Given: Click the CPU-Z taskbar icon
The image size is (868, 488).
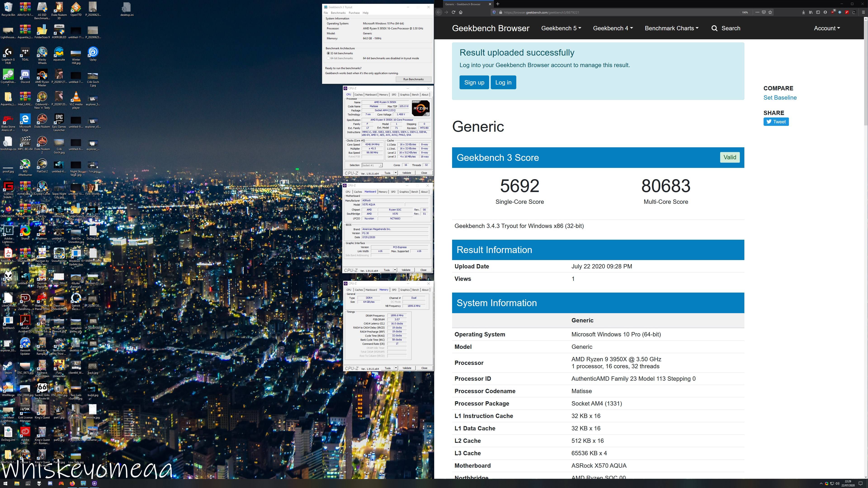Looking at the screenshot, I should 95,484.
